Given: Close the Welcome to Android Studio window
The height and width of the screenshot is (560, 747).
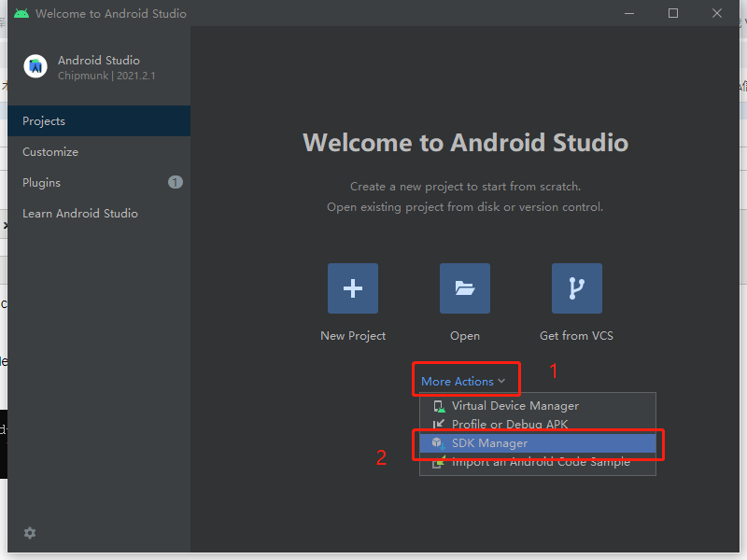Looking at the screenshot, I should [717, 13].
